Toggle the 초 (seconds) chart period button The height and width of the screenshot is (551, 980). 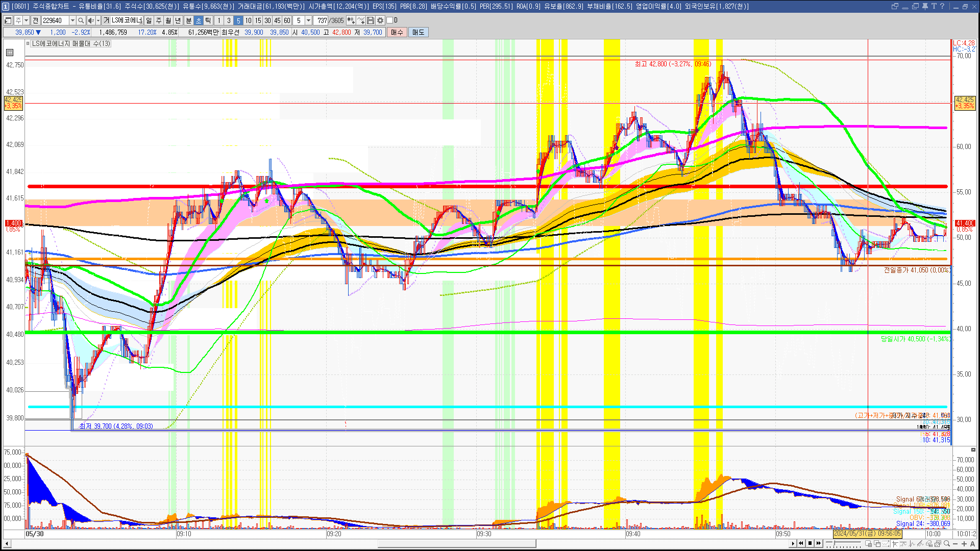pyautogui.click(x=199, y=20)
